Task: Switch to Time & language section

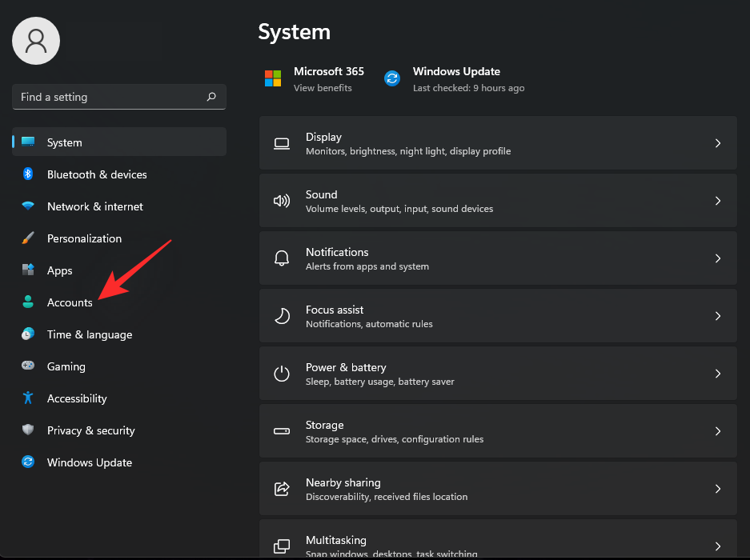Action: 89,334
